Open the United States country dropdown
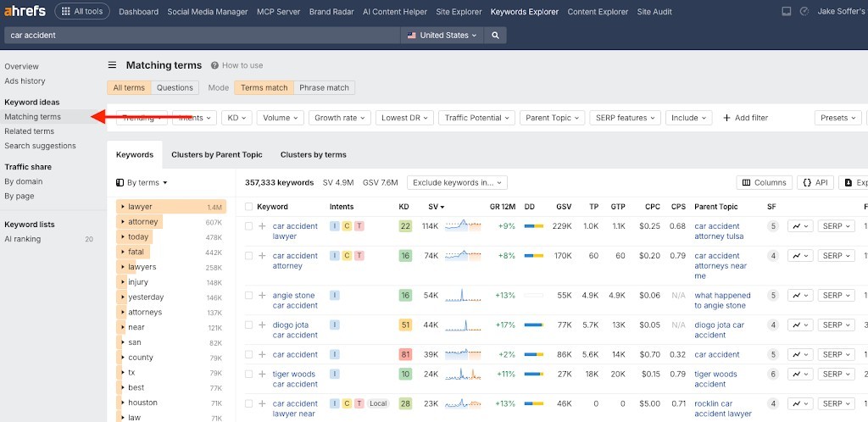The height and width of the screenshot is (422, 868). (x=442, y=35)
